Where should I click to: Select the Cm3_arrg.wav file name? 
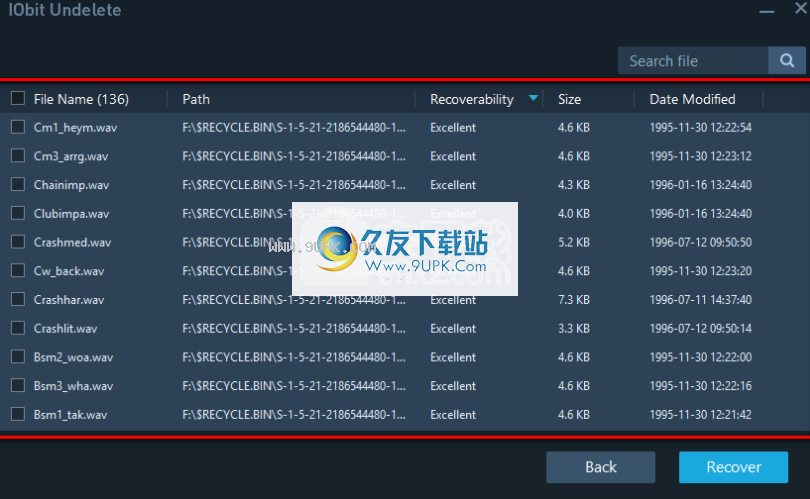click(x=71, y=157)
